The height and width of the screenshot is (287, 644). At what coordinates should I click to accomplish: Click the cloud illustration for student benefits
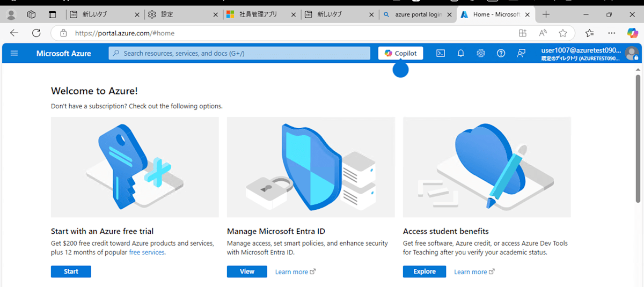487,167
